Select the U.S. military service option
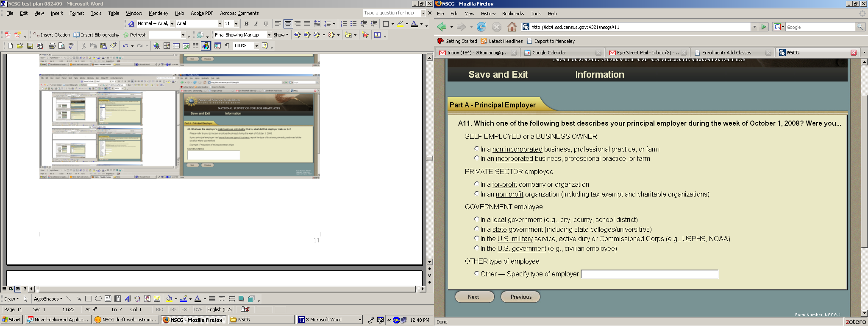The width and height of the screenshot is (868, 326). pyautogui.click(x=477, y=239)
